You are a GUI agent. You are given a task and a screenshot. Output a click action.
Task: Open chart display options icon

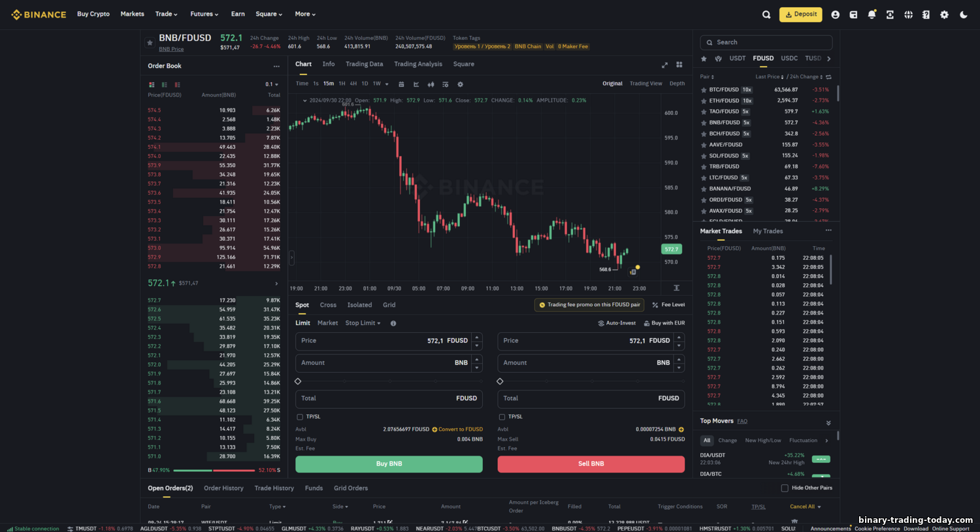pyautogui.click(x=445, y=84)
